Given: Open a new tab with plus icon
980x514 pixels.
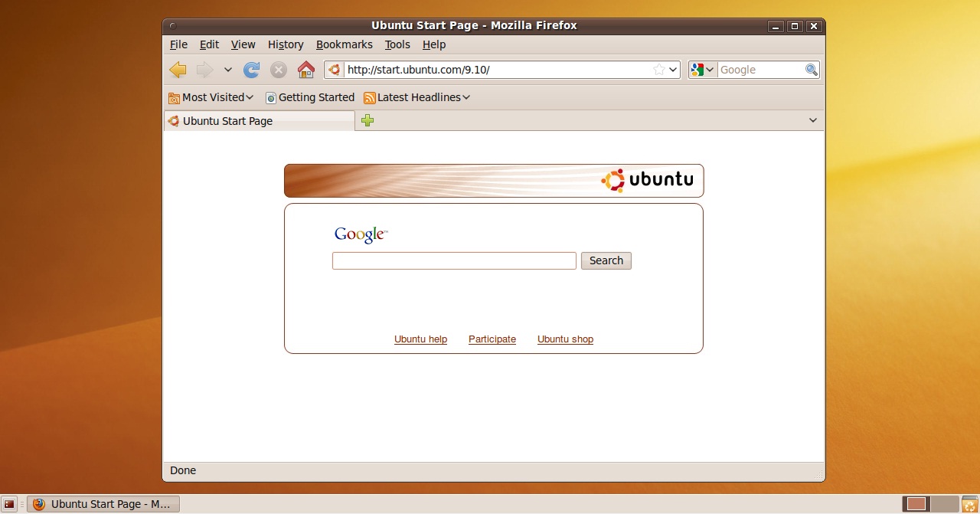Looking at the screenshot, I should (x=367, y=120).
